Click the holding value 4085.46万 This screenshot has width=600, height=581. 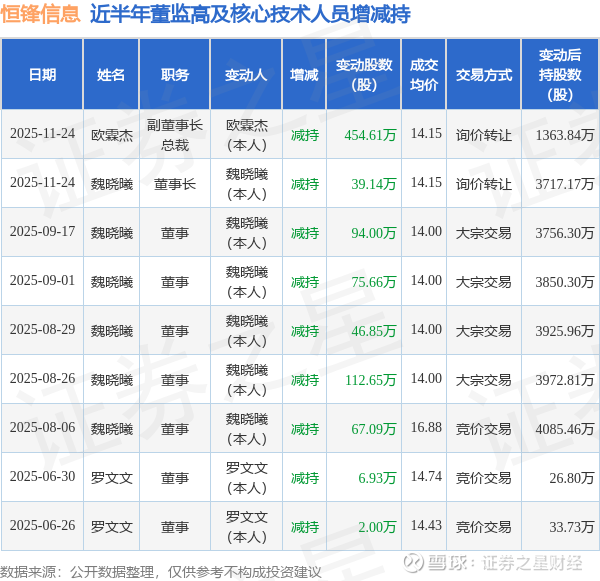pyautogui.click(x=565, y=429)
